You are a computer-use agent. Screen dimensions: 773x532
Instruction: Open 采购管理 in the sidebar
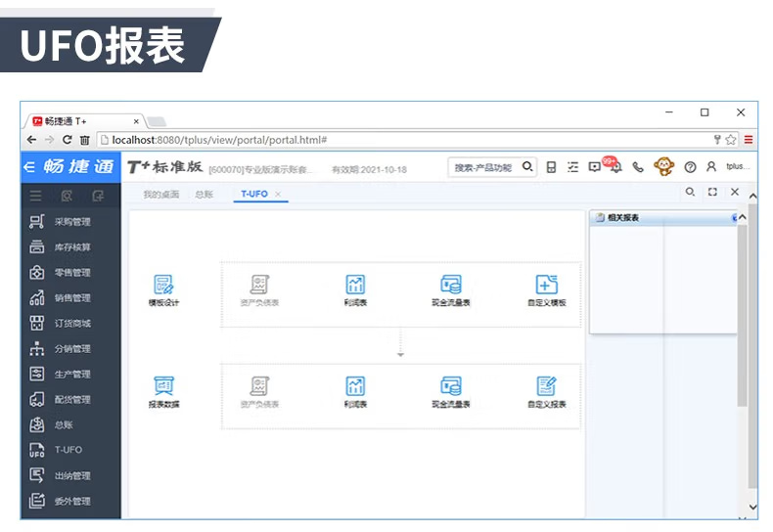(60, 222)
